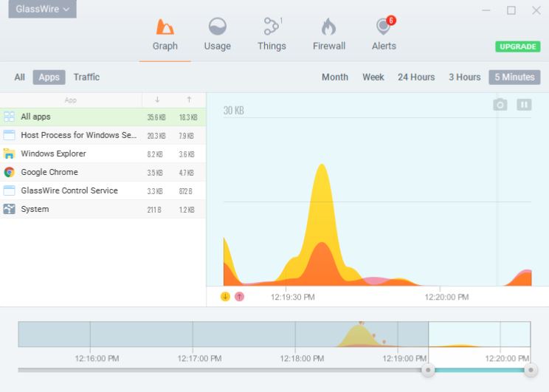Click the green UPGRADE button

[517, 47]
